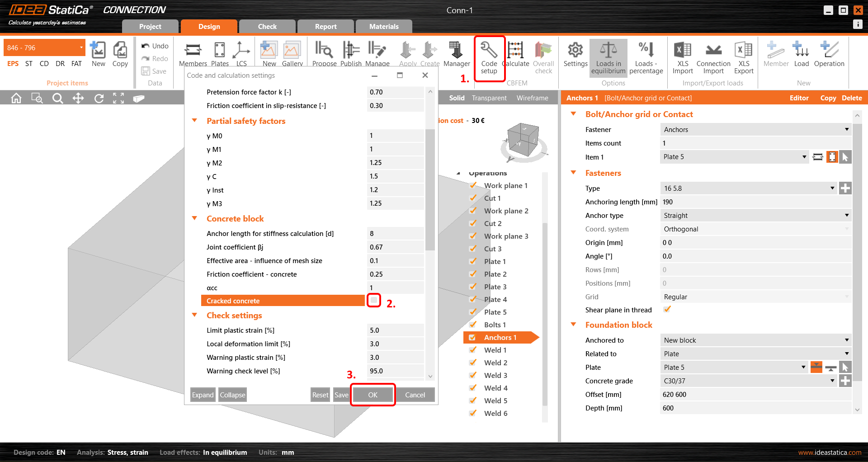Go to home view in the 3D scene
This screenshot has width=868, height=462.
coord(16,98)
